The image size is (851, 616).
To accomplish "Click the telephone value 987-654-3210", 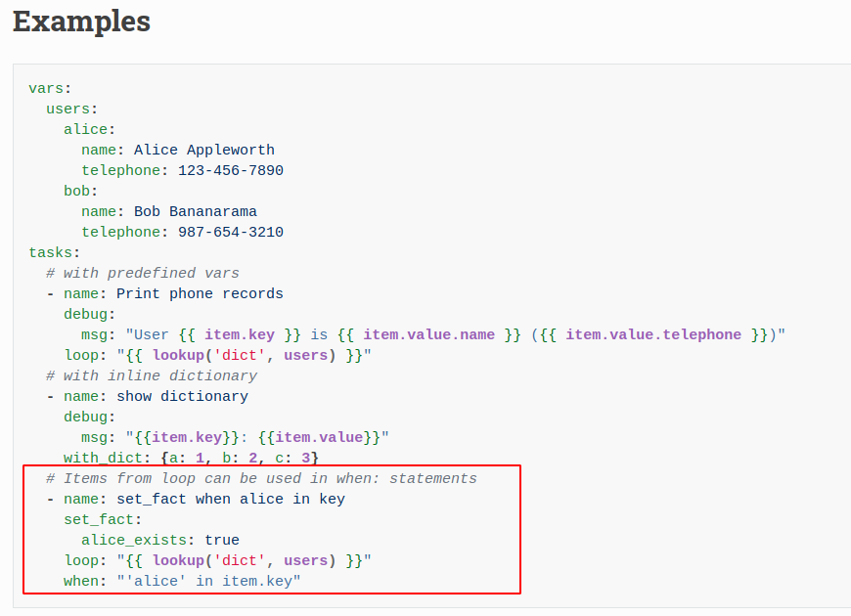I will tap(231, 233).
